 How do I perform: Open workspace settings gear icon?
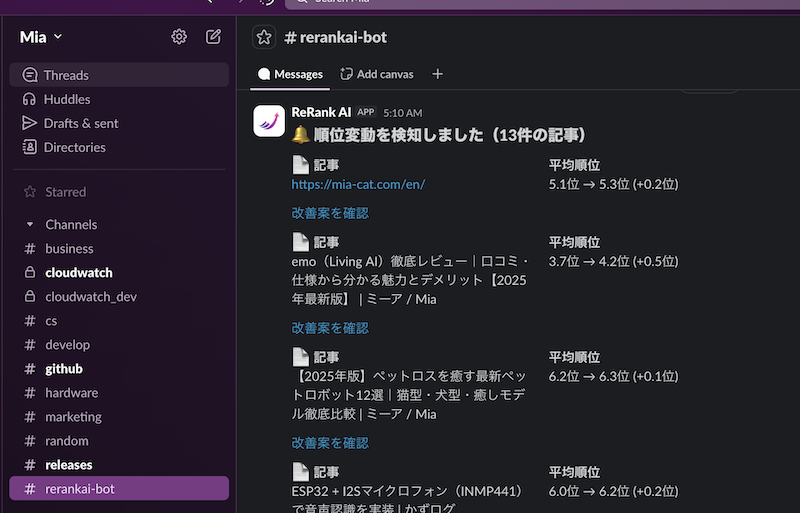(179, 37)
